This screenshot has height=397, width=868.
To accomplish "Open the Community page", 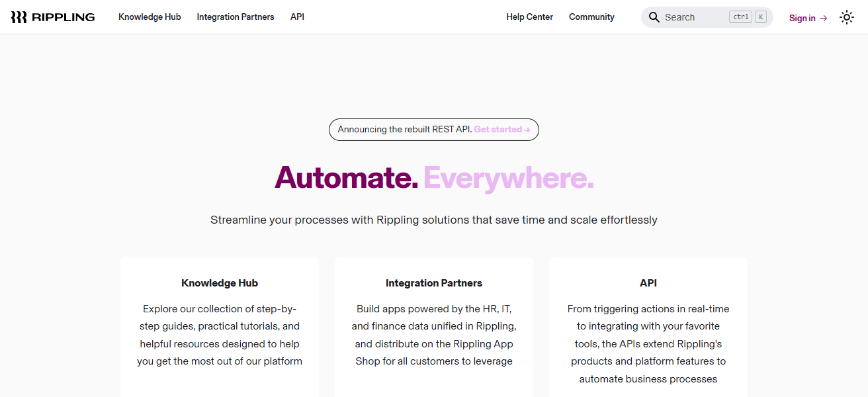I will (591, 17).
